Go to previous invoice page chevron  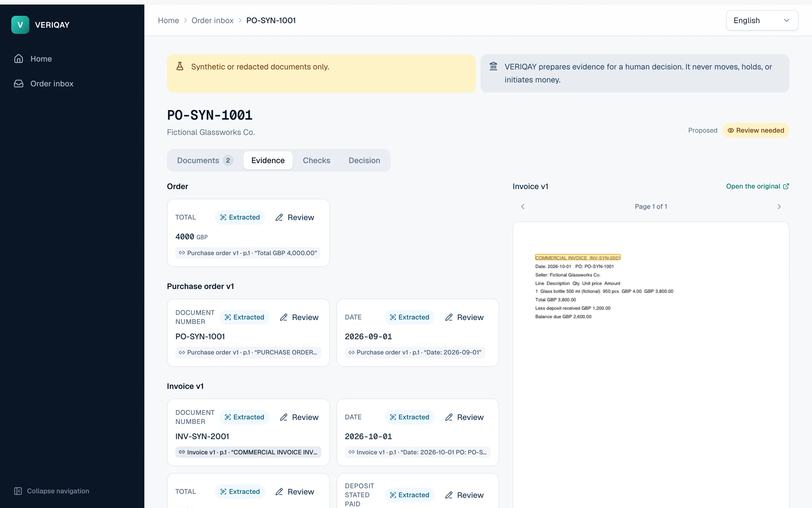point(522,207)
